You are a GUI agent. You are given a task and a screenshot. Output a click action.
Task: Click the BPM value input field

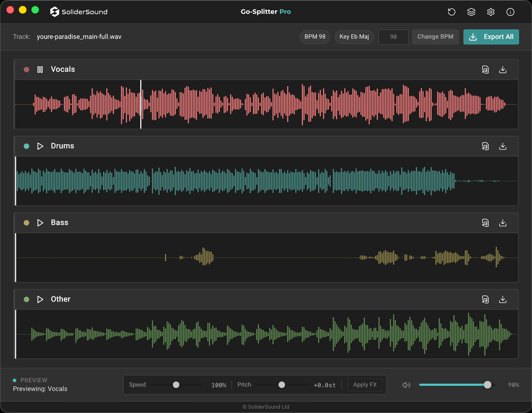(393, 37)
